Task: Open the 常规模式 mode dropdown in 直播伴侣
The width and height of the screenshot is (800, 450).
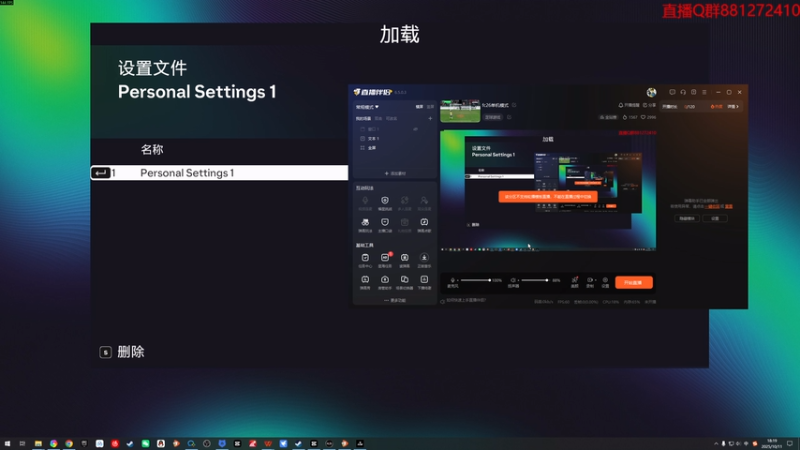Action: point(367,107)
